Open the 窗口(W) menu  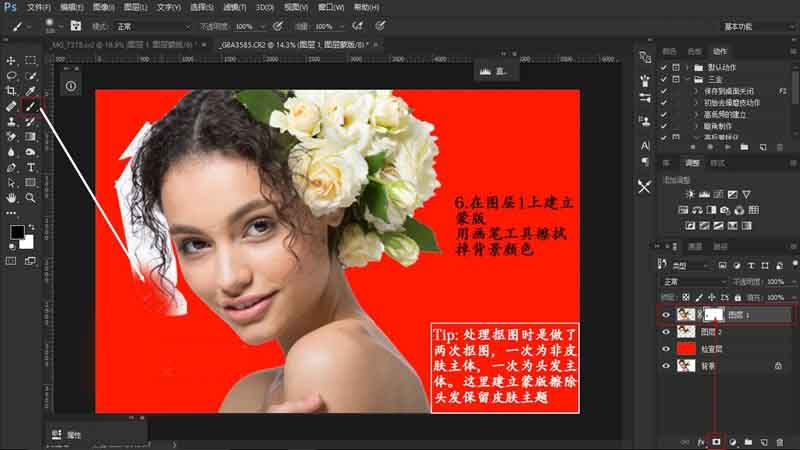[331, 8]
